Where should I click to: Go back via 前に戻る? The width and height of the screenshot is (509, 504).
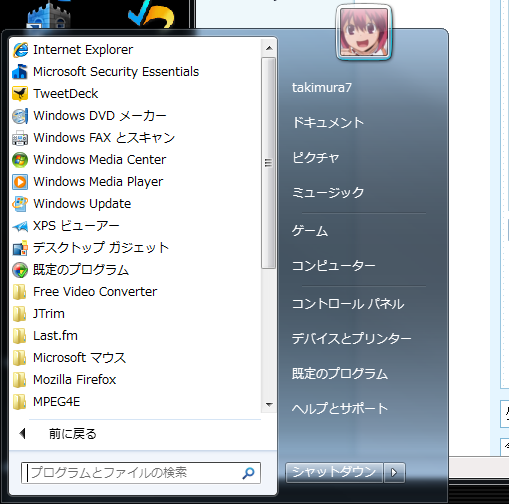[73, 434]
